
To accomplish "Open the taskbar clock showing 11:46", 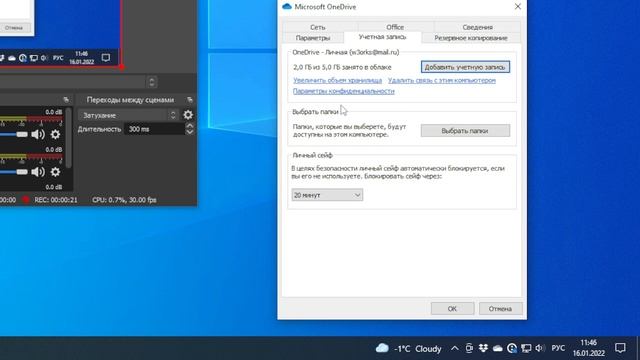I will tap(589, 348).
